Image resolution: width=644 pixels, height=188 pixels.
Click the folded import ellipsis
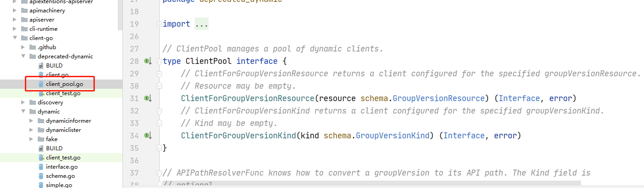pyautogui.click(x=202, y=24)
